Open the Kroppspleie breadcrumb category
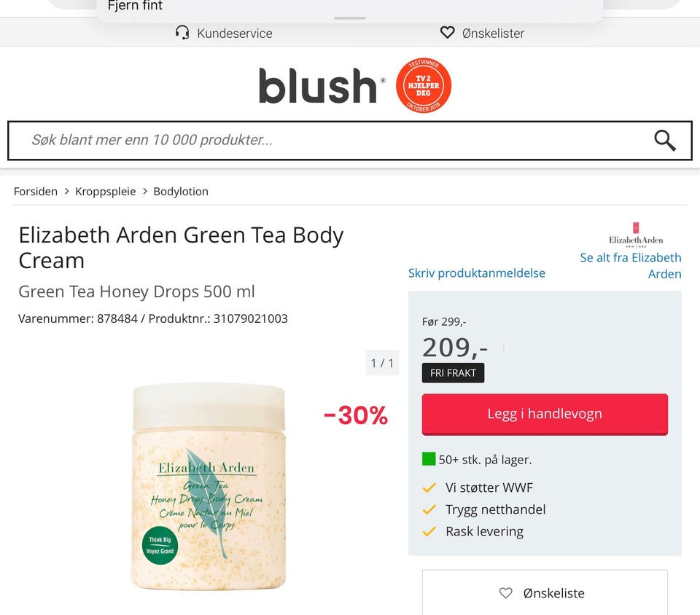Image resolution: width=700 pixels, height=615 pixels. tap(105, 192)
